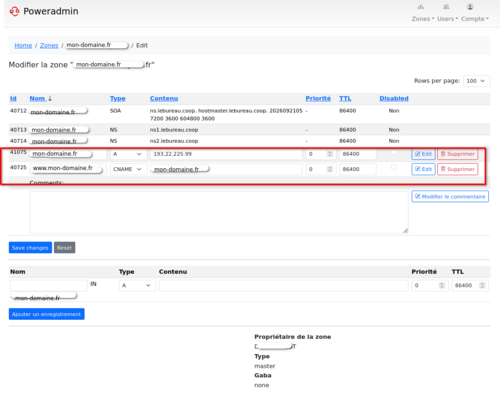Toggle Disabled checkbox for the A record
Image resolution: width=500 pixels, height=396 pixels.
[x=394, y=152]
